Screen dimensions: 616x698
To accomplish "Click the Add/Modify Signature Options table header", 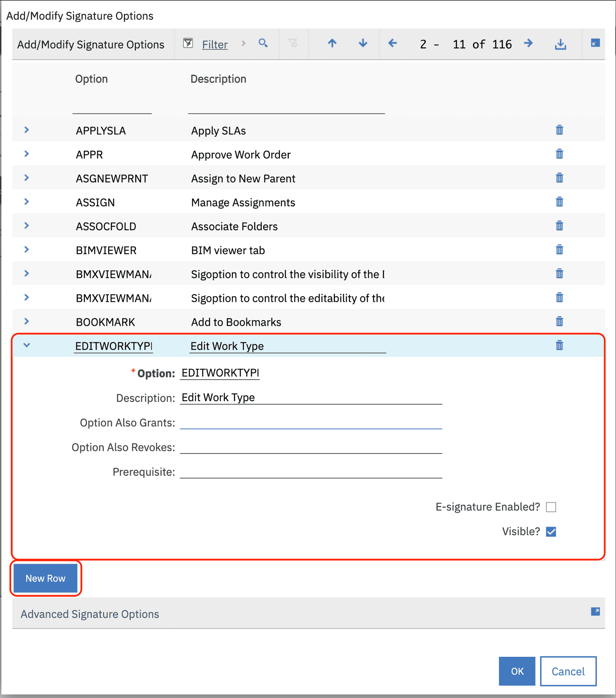I will coord(90,44).
